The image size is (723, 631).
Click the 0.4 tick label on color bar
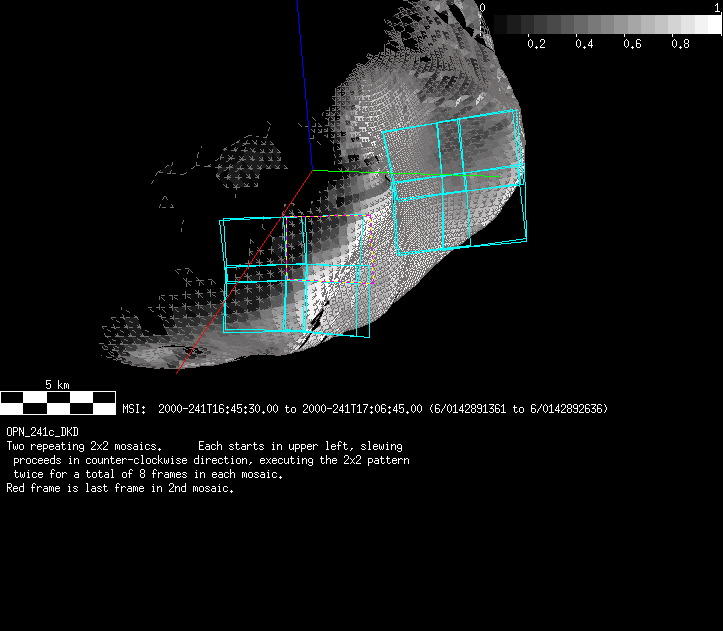(x=584, y=45)
